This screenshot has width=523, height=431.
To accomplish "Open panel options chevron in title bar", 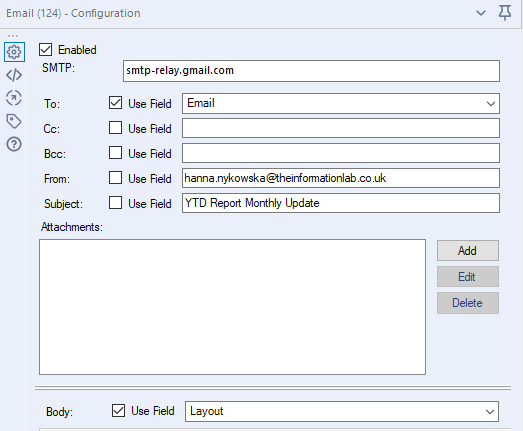I will click(x=481, y=13).
